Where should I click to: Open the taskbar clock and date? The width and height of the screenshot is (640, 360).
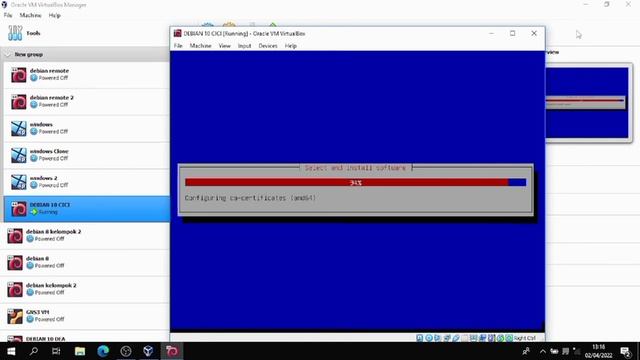tap(598, 351)
